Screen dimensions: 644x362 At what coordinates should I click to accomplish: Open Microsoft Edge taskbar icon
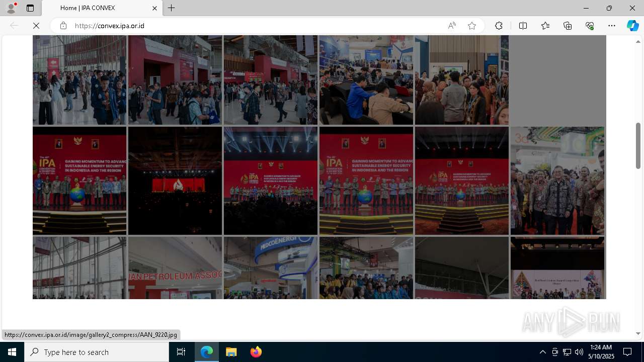(207, 352)
